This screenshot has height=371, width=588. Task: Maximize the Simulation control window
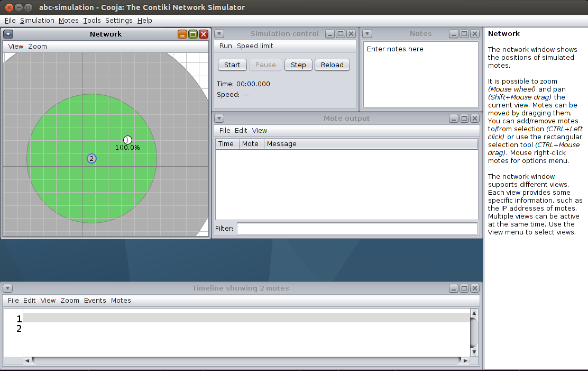(x=341, y=34)
